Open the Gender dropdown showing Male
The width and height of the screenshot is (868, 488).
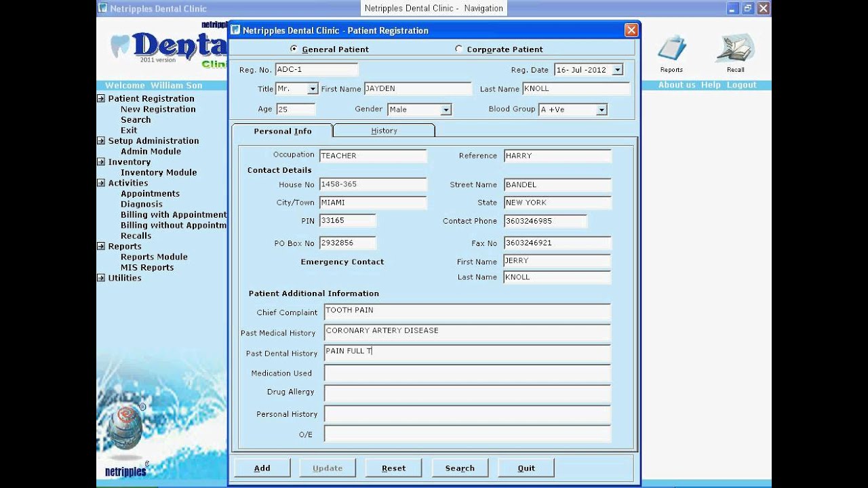click(x=446, y=110)
